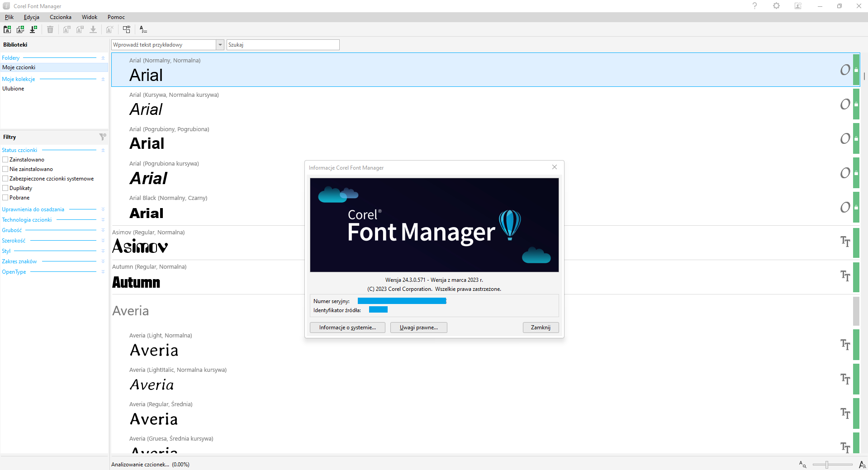Open the Pomoc menu

point(116,17)
